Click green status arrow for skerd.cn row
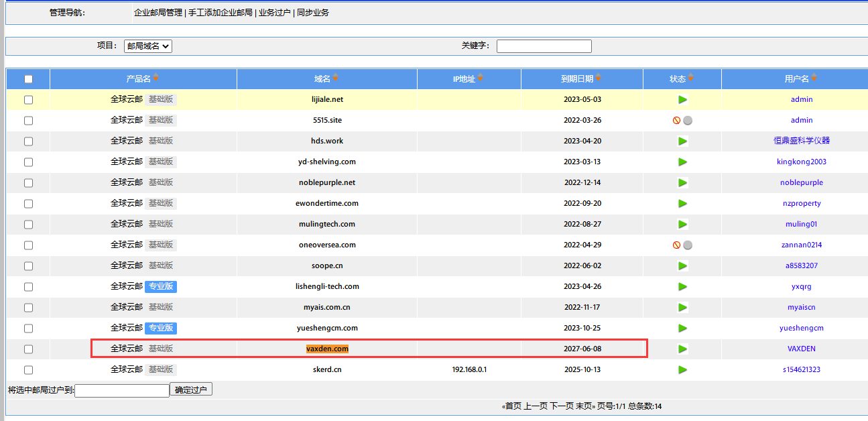This screenshot has width=868, height=421. (682, 370)
